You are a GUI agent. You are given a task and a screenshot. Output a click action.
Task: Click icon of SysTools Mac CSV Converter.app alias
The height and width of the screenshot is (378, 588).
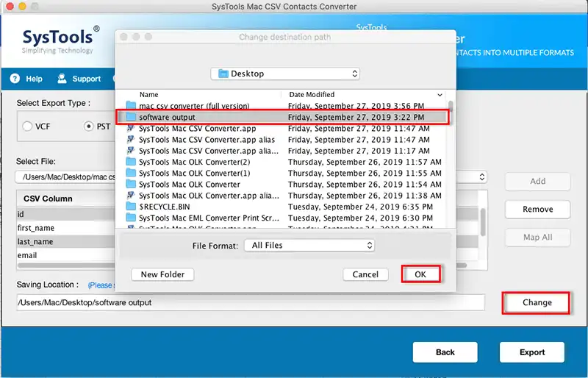tap(131, 139)
